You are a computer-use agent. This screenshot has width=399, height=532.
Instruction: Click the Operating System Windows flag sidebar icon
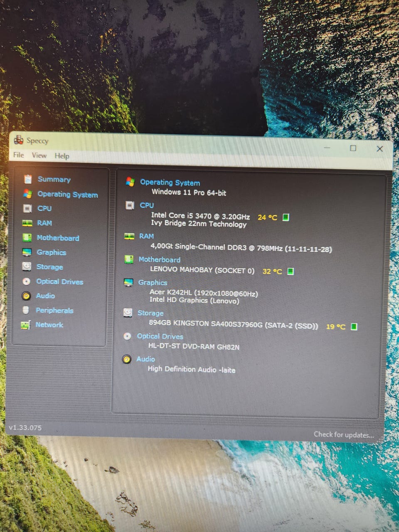click(x=28, y=194)
